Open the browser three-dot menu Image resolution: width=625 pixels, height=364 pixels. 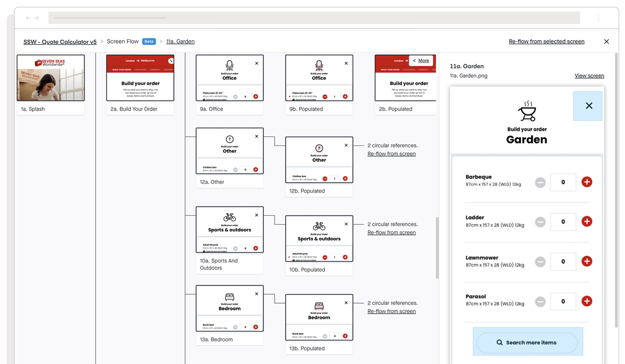tap(599, 18)
